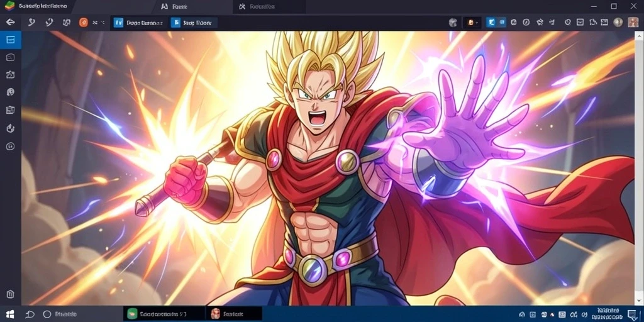Select the highlighted blue top sidebar icon
The image size is (644, 322).
point(11,40)
